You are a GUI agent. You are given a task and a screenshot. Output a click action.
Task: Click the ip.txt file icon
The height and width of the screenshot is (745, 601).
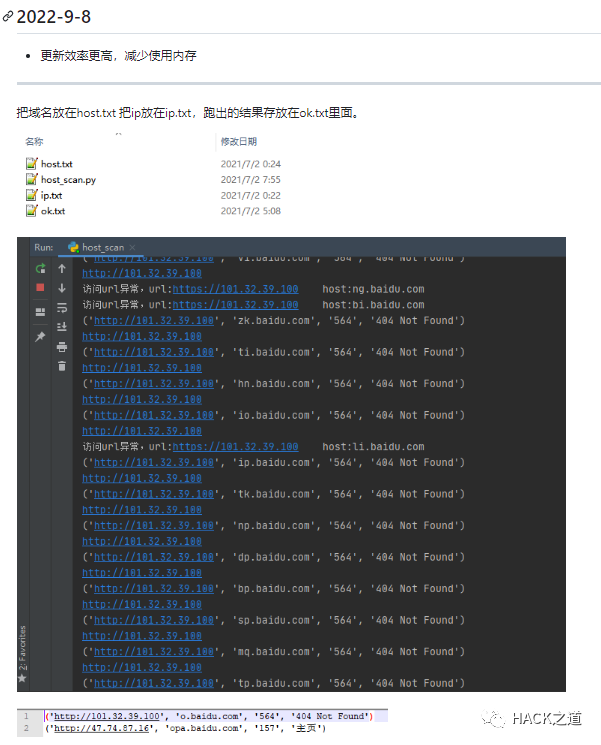[x=31, y=195]
